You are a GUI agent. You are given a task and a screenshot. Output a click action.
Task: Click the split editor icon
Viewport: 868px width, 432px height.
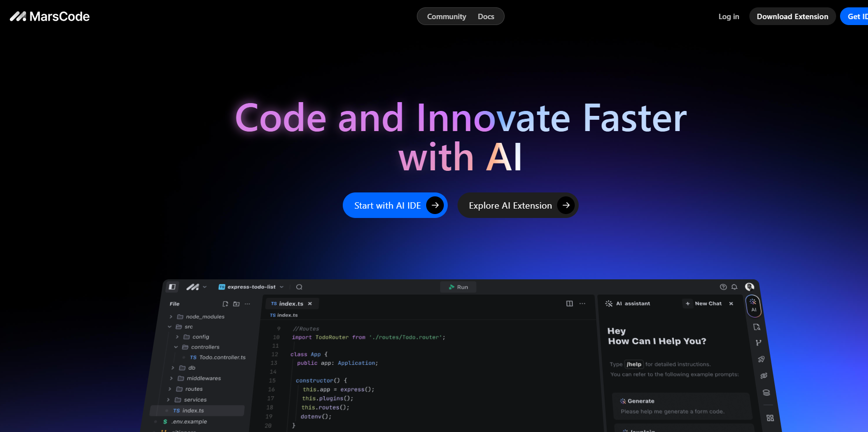[x=569, y=303]
